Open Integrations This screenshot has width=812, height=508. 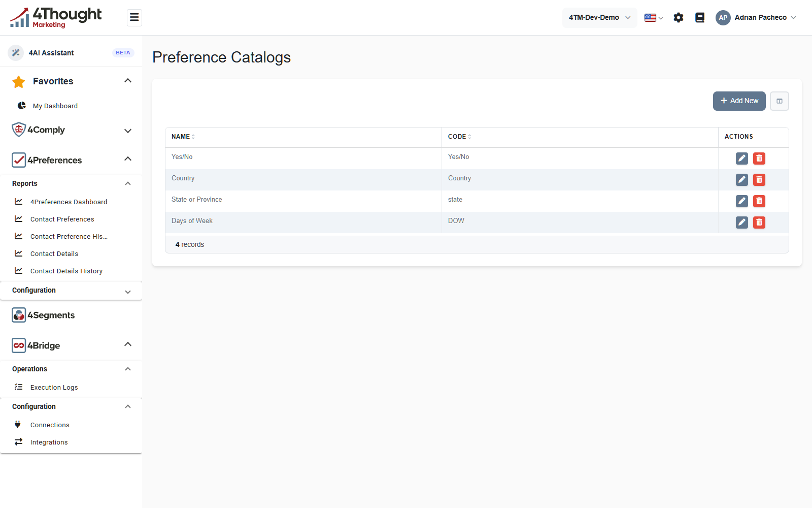(x=49, y=442)
